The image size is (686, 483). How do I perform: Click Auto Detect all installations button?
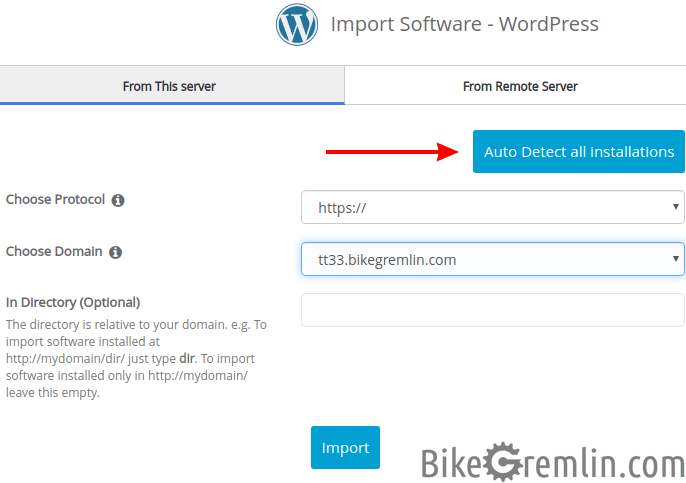point(578,151)
